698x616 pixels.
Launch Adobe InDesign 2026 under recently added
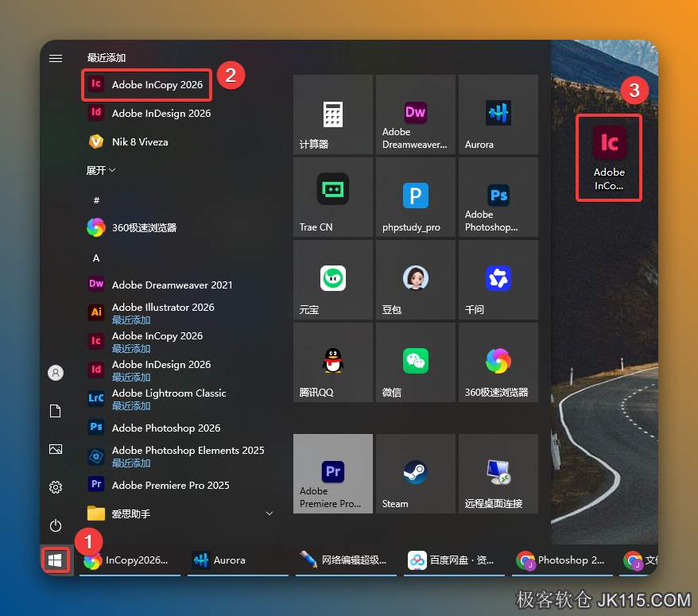(178, 113)
